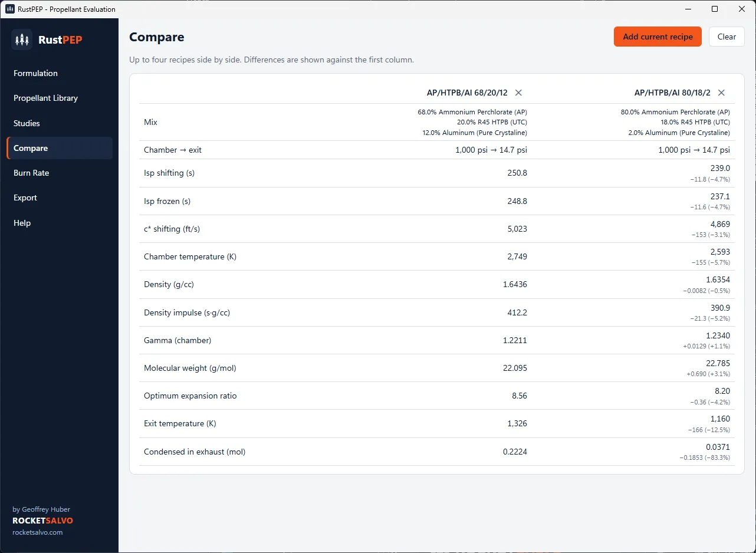Open the Burn Rate page
This screenshot has width=756, height=553.
(59, 173)
